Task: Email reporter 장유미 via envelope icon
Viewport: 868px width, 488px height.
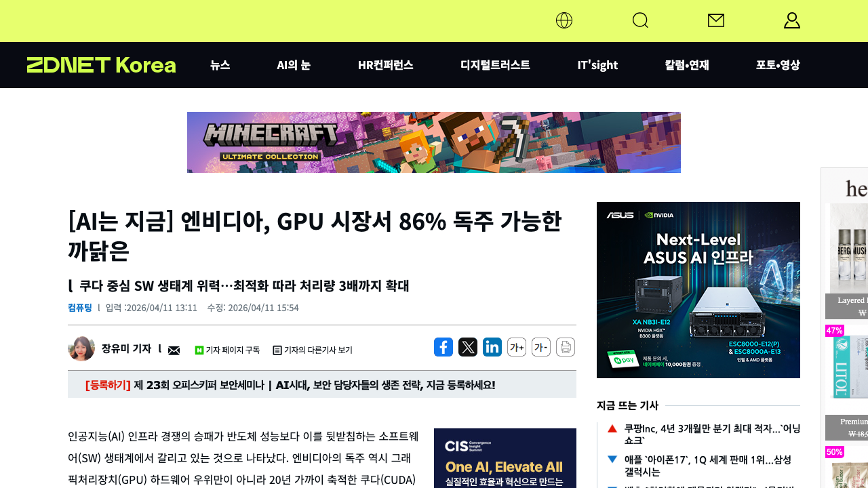Action: [x=174, y=350]
